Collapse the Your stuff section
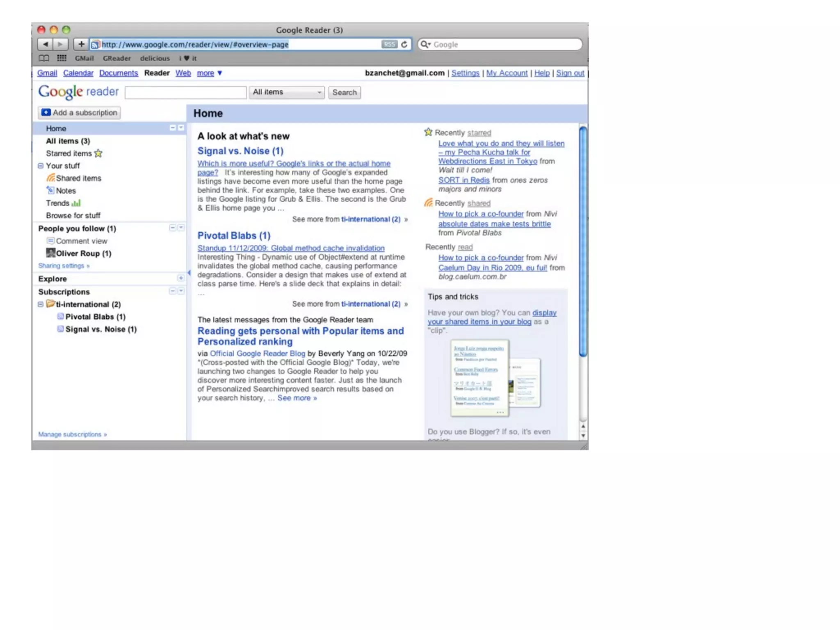 click(41, 166)
